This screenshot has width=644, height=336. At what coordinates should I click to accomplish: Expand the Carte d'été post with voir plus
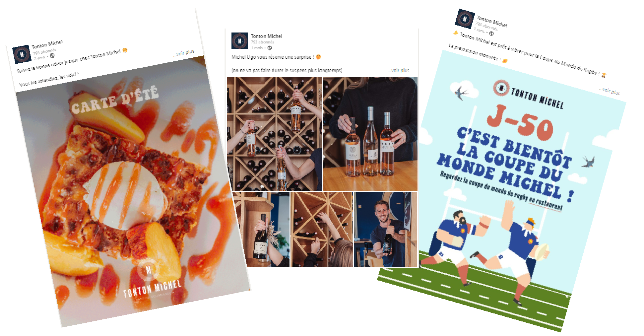184,53
